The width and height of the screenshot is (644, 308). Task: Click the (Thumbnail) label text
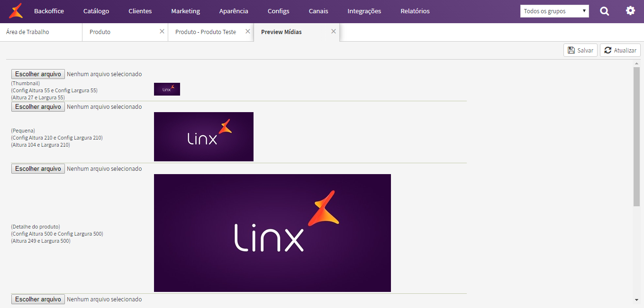(x=26, y=83)
